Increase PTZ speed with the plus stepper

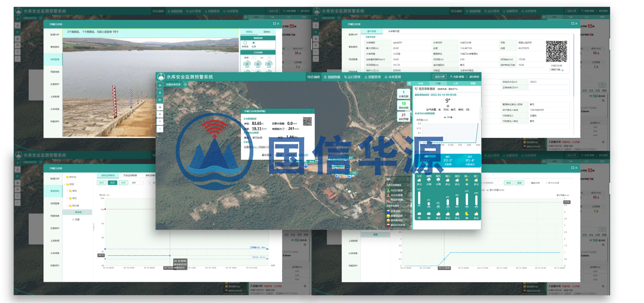point(269,57)
